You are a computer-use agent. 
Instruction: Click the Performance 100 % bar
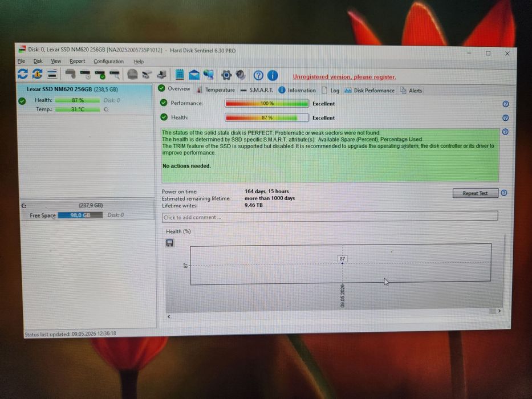(x=267, y=103)
